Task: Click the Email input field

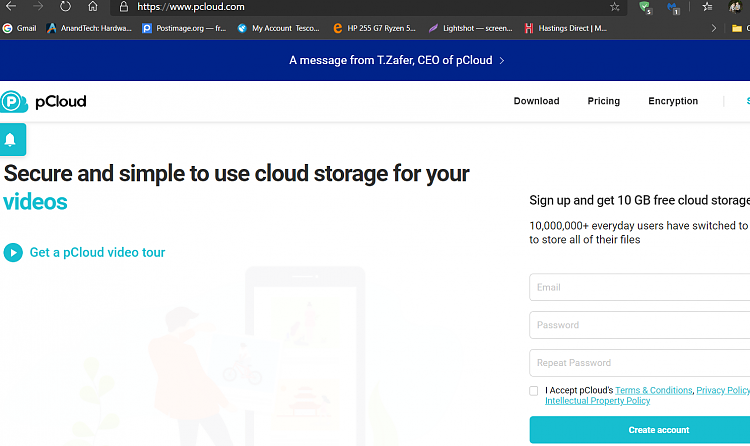Action: point(640,287)
